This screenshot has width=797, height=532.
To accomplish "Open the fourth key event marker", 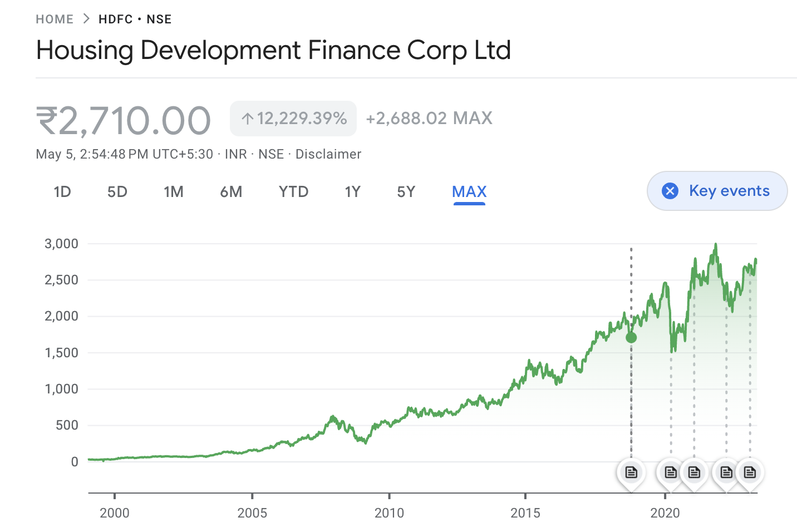I will coord(726,472).
